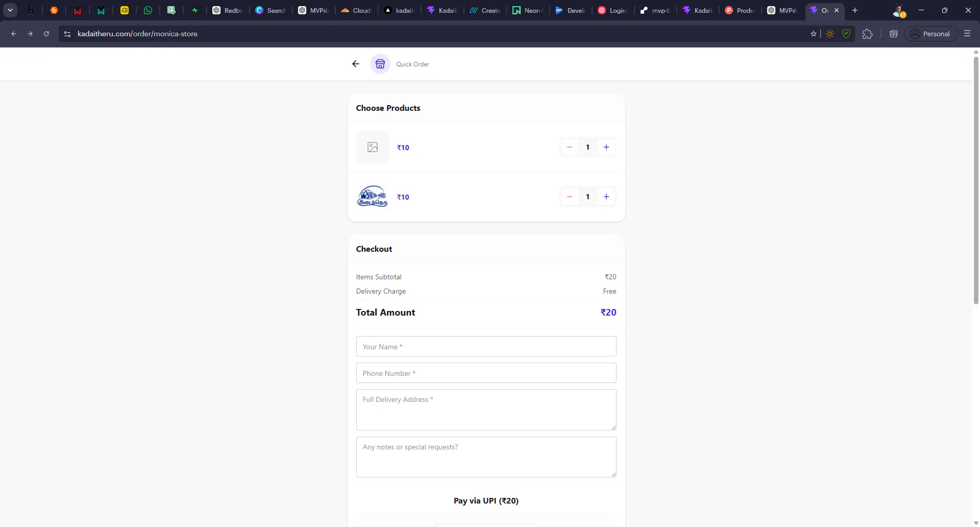Open the tab search dropdown arrow

click(x=10, y=10)
